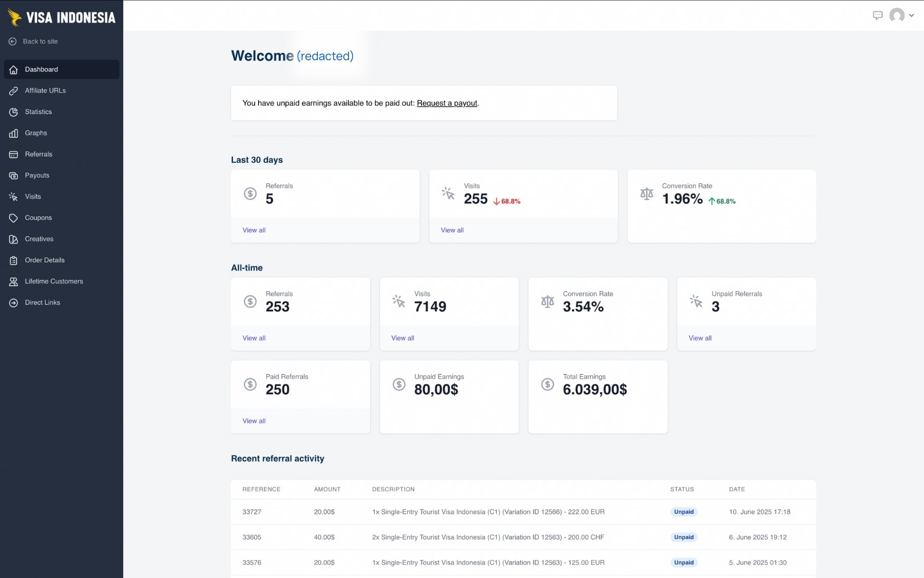
Task: Open the Coupons section
Action: 38,217
